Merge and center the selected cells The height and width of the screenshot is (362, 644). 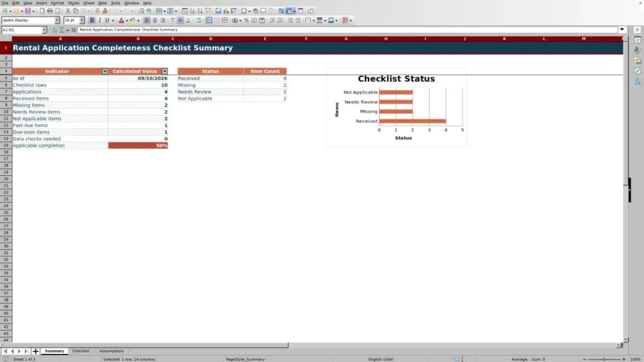[x=209, y=20]
